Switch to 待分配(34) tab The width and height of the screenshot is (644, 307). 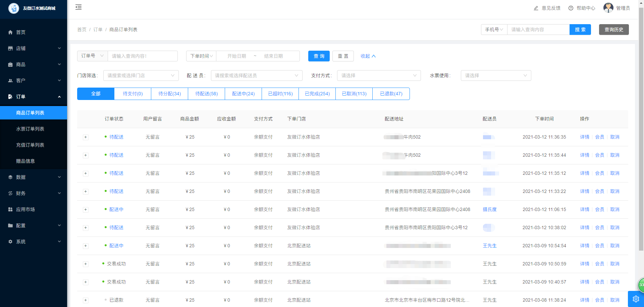[x=170, y=94]
